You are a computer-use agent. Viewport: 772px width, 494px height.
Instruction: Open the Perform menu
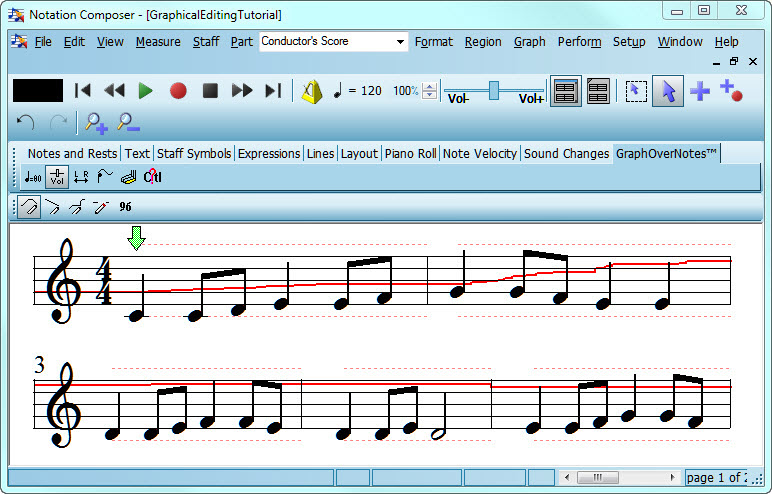point(579,42)
